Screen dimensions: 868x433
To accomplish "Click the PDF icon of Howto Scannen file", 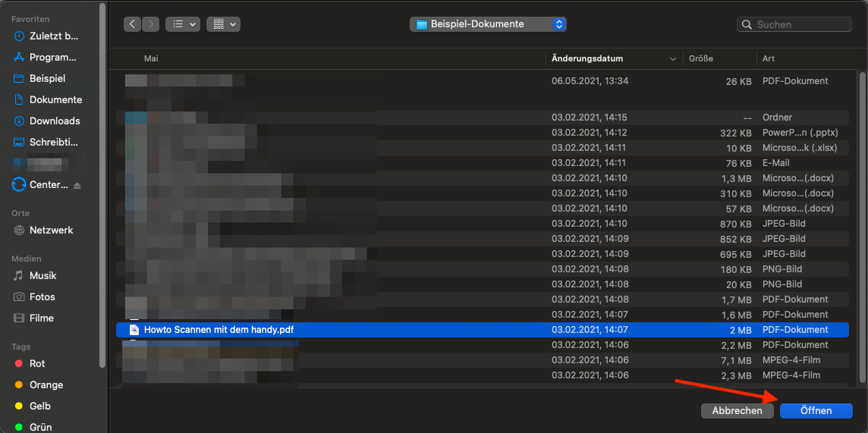I will (x=134, y=330).
